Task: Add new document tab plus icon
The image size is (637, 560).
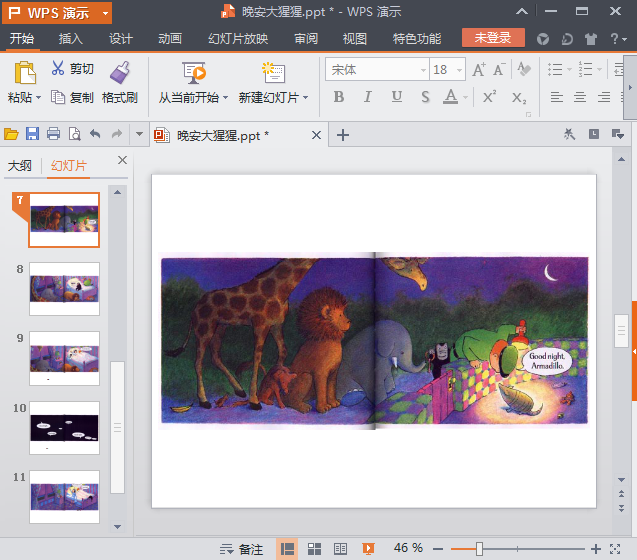Action: point(343,135)
